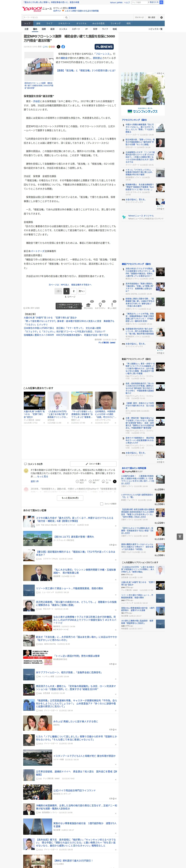Click the Yahoo! JAPAN ニュース logo
The image size is (186, 868).
(x=37, y=9)
